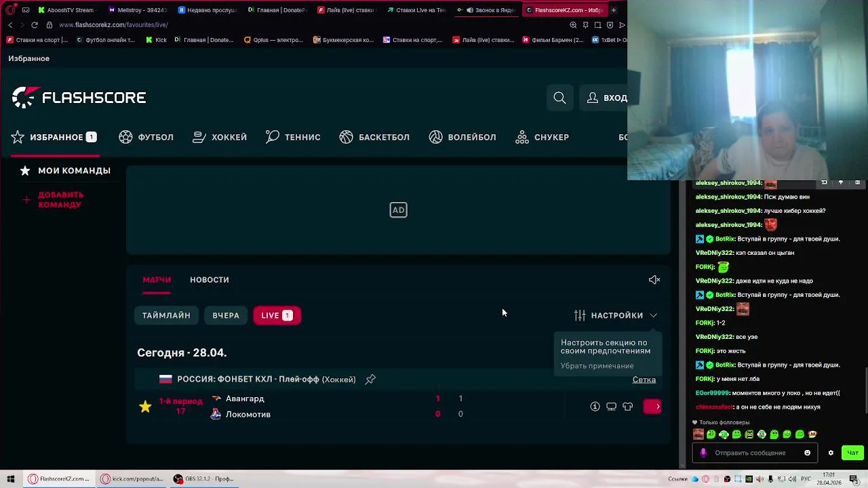Click the Авангард team name
The width and height of the screenshot is (868, 488).
(x=245, y=399)
